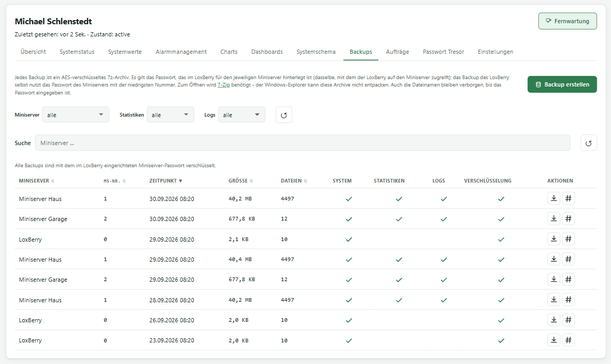Click the size 2,1 KB cell
Viewport: 611px width, 364px height.
pos(239,239)
